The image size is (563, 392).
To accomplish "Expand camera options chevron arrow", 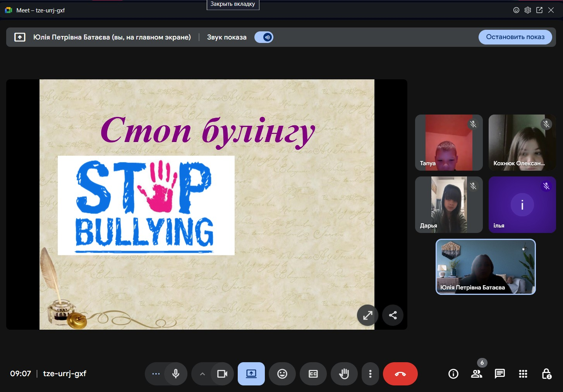I will click(202, 374).
